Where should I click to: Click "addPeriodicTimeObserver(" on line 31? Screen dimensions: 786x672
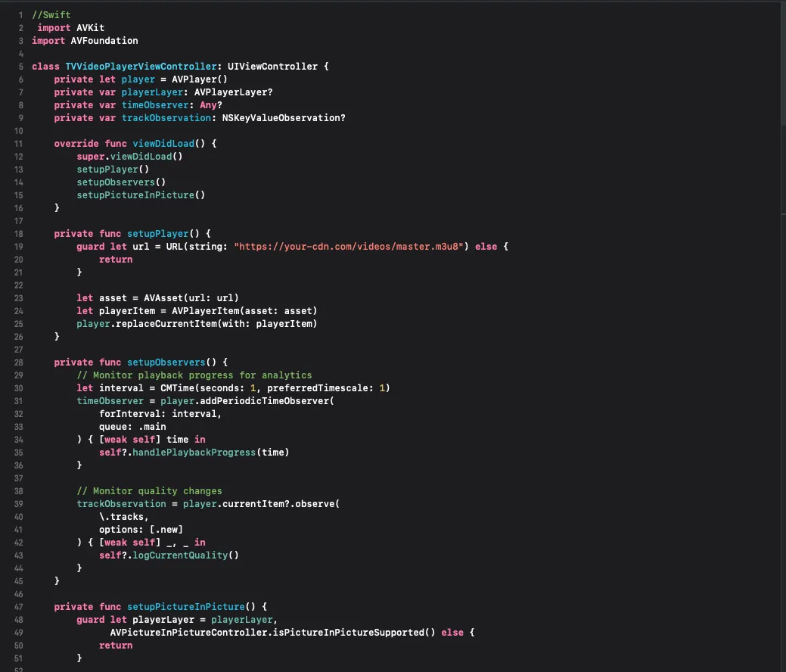tap(267, 401)
